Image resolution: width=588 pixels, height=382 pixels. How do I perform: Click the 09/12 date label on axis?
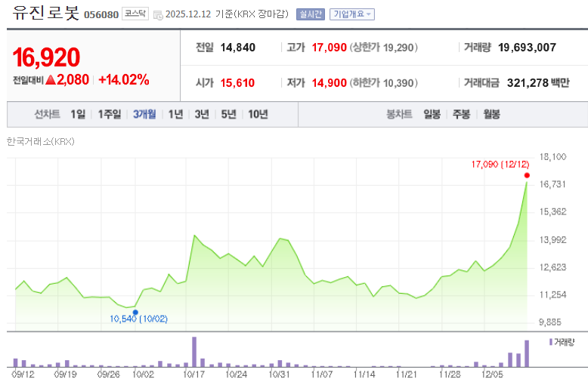pyautogui.click(x=23, y=374)
